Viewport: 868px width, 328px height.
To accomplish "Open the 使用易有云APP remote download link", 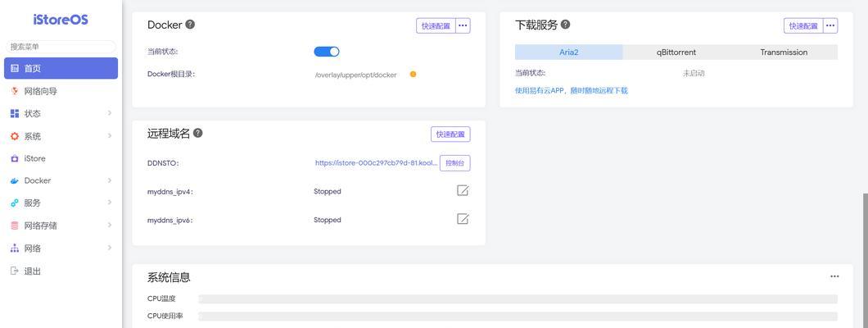I will tap(572, 90).
